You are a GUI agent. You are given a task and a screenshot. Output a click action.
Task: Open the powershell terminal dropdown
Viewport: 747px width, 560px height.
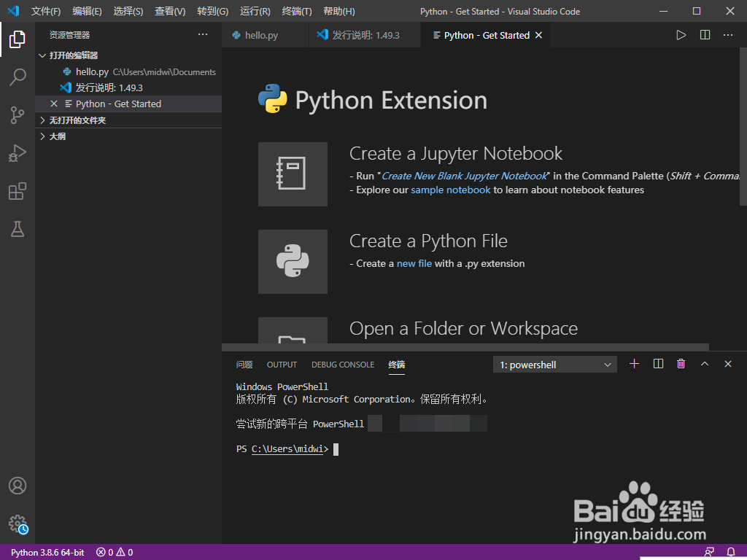click(x=555, y=365)
